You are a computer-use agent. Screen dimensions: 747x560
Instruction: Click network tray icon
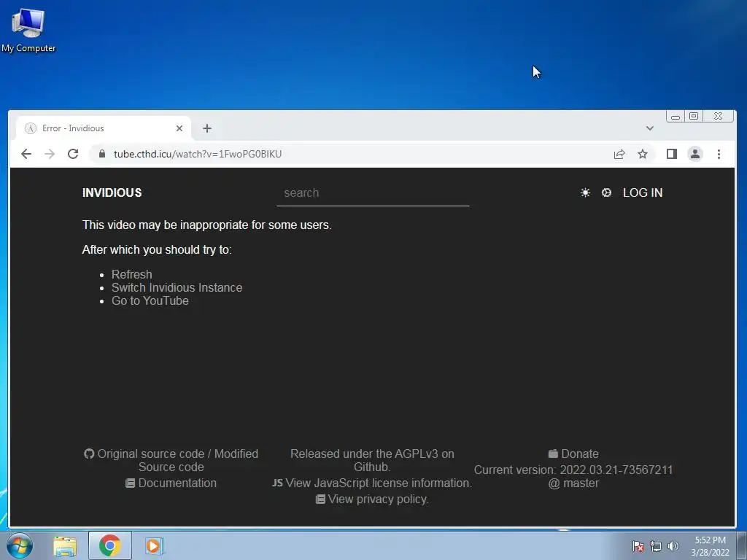pos(656,546)
